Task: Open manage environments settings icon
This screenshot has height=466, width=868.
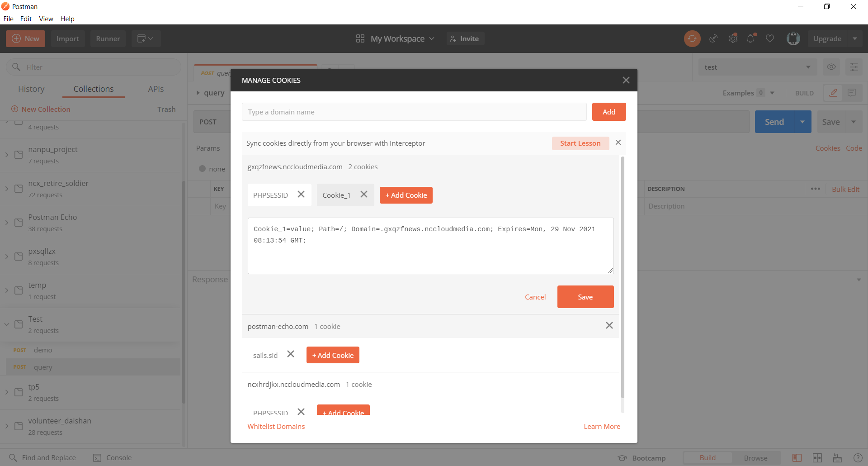Action: tap(854, 67)
